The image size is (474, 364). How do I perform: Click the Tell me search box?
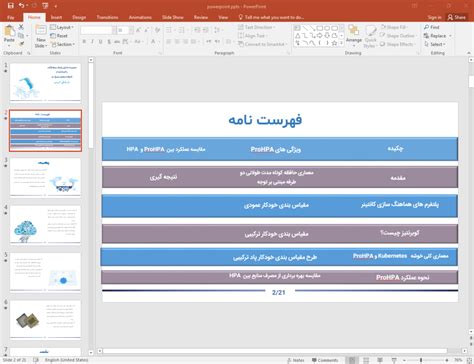tap(271, 17)
